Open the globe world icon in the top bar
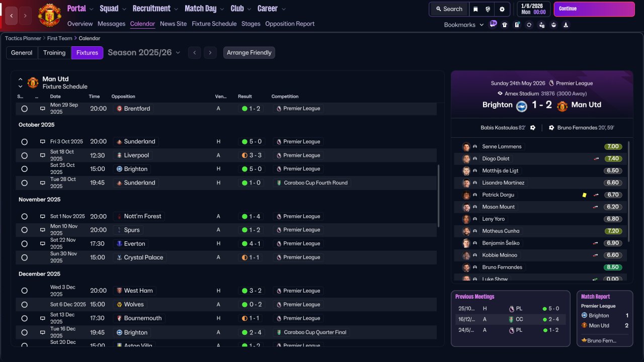This screenshot has height=362, width=644. [x=488, y=9]
